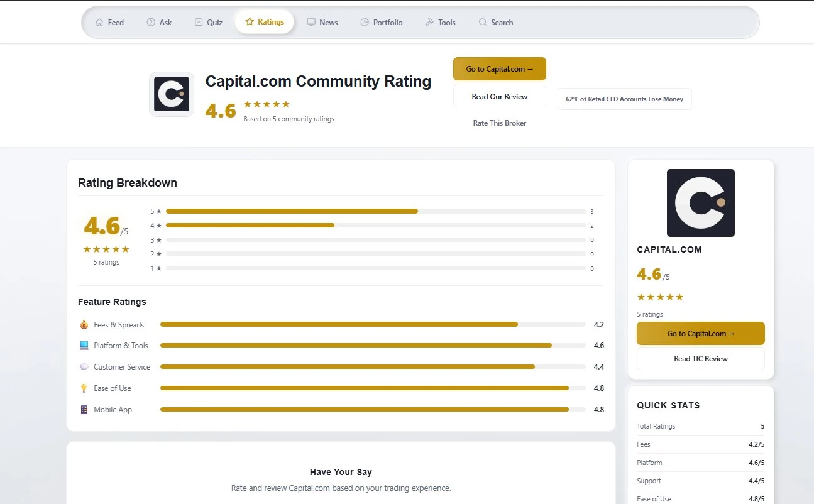The width and height of the screenshot is (814, 504).
Task: Click the Rating Breakdown heading
Action: click(128, 183)
